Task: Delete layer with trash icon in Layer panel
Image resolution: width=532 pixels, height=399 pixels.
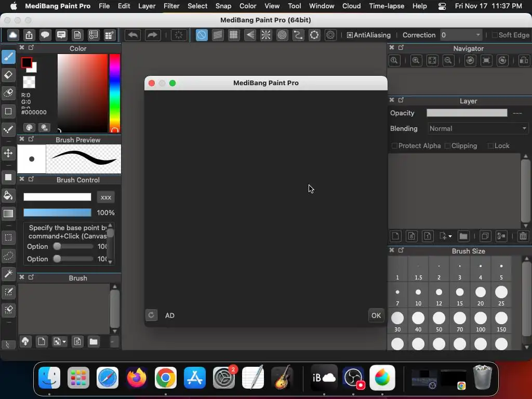Action: point(523,236)
